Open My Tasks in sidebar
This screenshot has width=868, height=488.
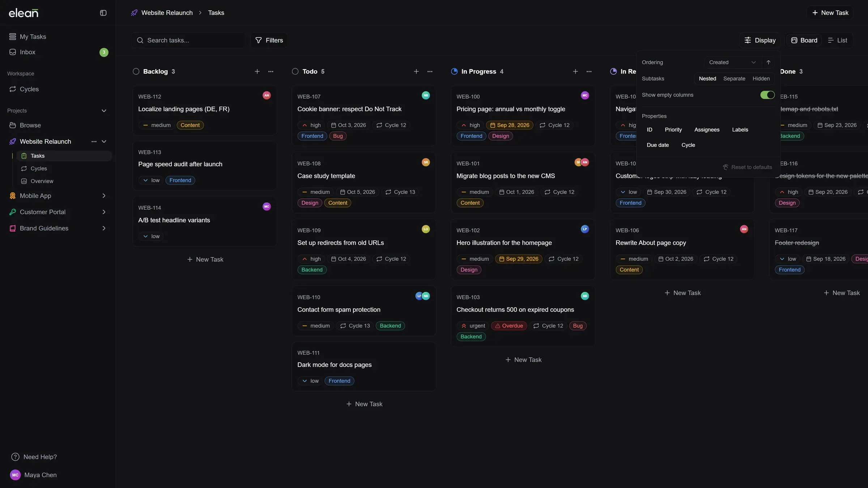pyautogui.click(x=58, y=37)
